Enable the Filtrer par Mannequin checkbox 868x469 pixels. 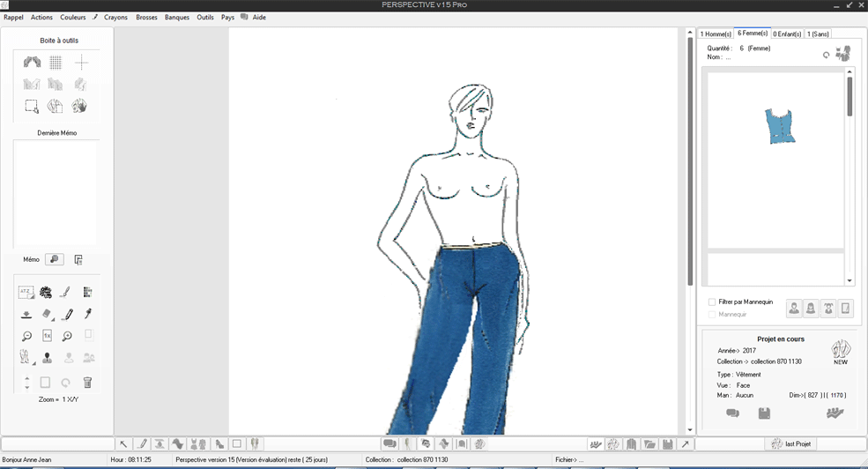point(712,301)
